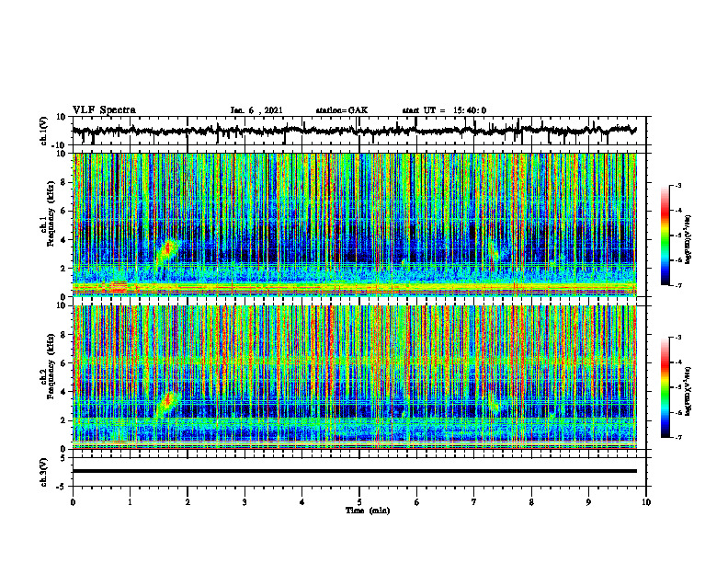Click the '8' kHz tick on ch.1 spectrogram
Viewport: 728px width, 563px height.
click(x=64, y=182)
